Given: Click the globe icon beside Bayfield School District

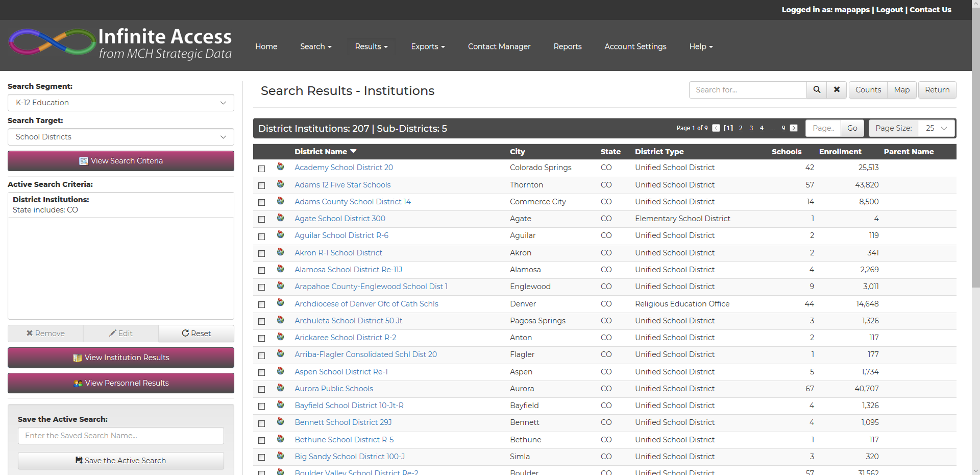Looking at the screenshot, I should 281,405.
